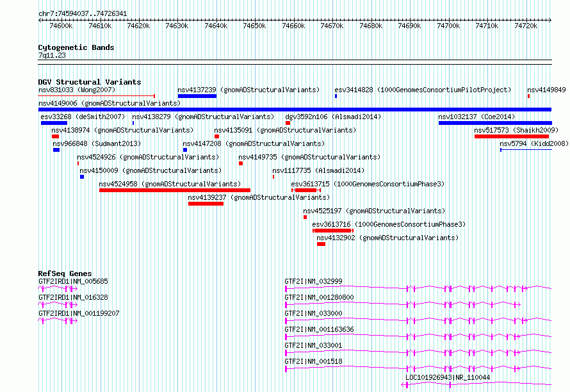Click the nsv4150009 variant label
Viewport: 570px width, 392px height.
click(x=151, y=170)
